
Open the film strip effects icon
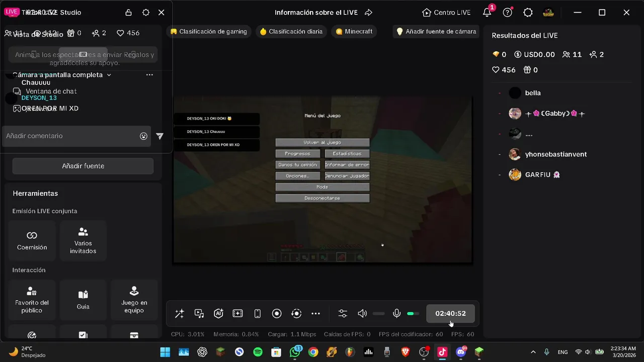point(238,314)
